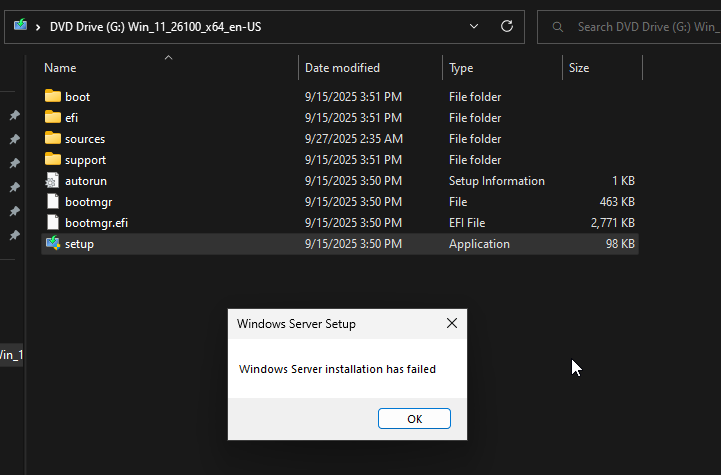
Task: Refresh the current folder view
Action: [507, 26]
